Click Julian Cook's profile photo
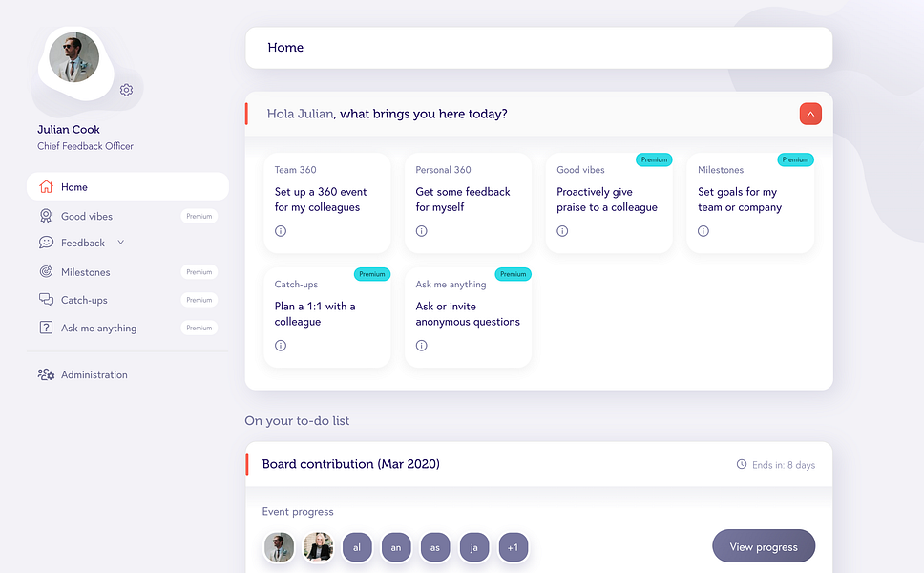The image size is (924, 573). (74, 57)
